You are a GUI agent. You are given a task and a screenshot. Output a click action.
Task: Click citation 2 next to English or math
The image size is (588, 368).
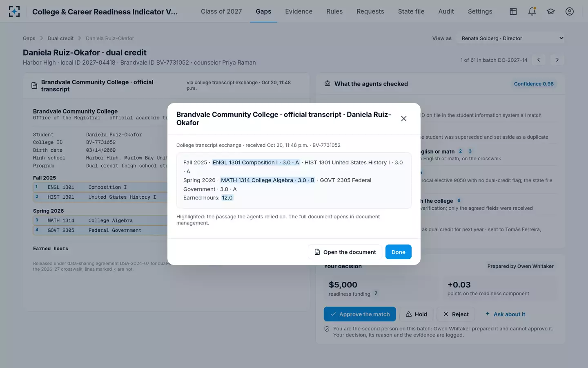[460, 151]
